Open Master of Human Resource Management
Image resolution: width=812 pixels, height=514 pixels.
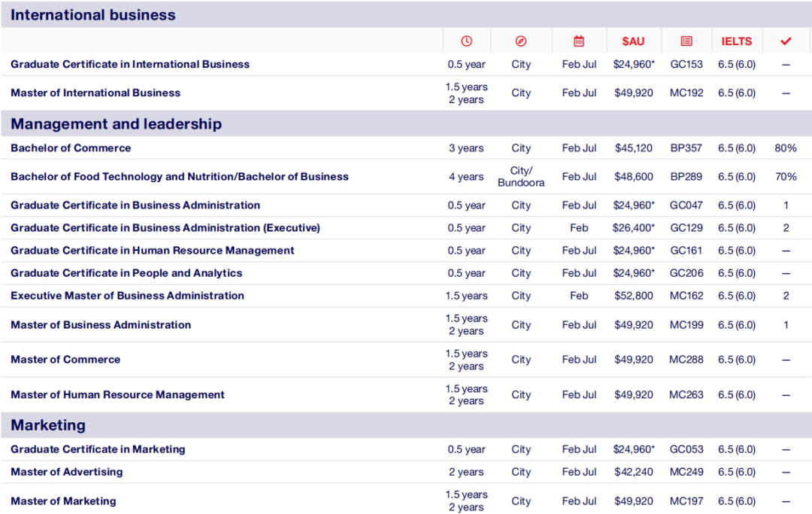click(117, 395)
